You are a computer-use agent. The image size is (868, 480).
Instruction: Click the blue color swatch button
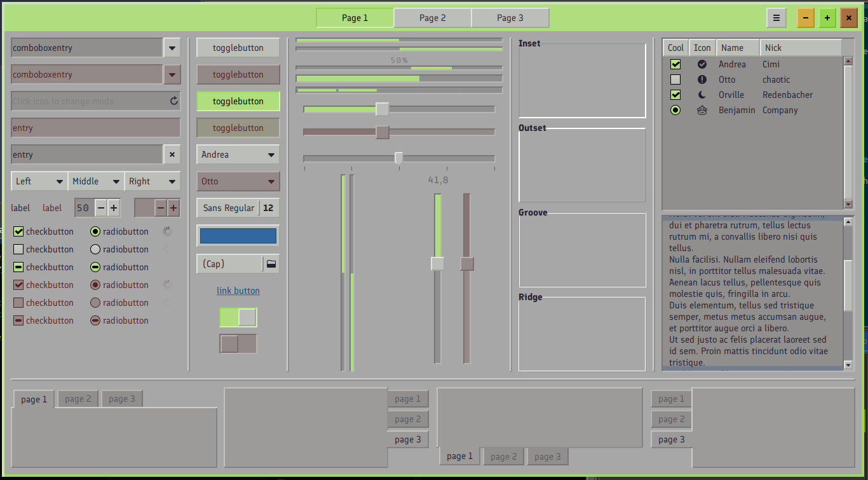[x=238, y=236]
